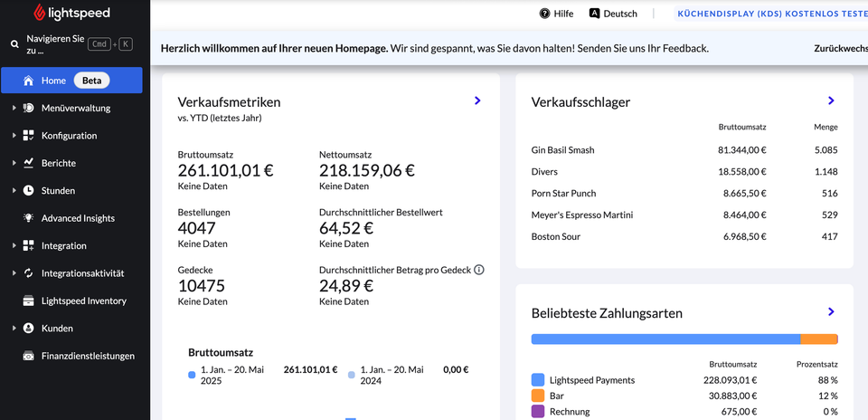
Task: Expand the Konfiguration menu section
Action: [14, 136]
